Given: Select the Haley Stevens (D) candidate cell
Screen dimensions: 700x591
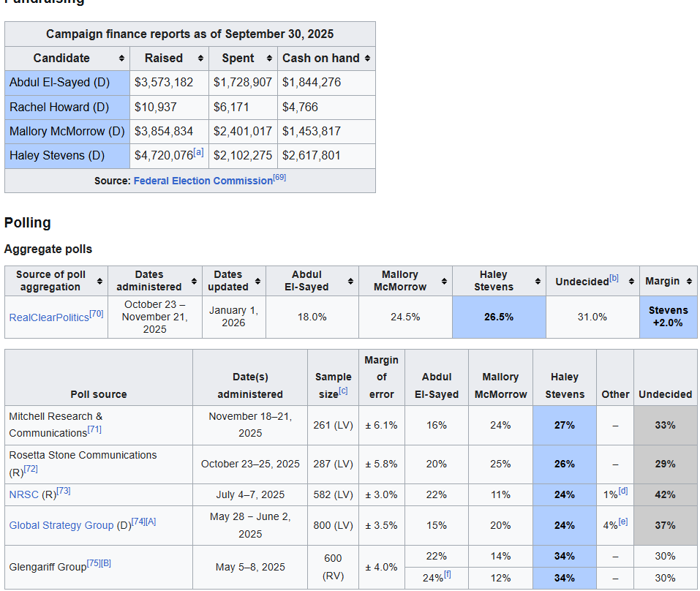Looking at the screenshot, I should click(67, 156).
